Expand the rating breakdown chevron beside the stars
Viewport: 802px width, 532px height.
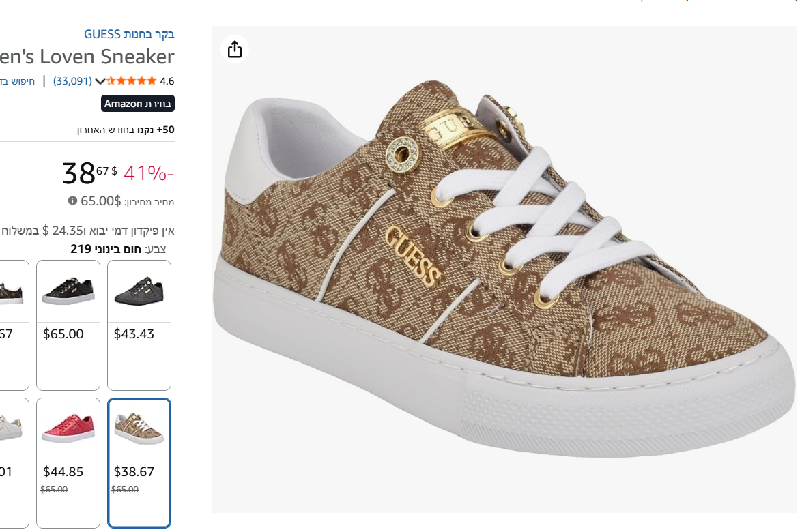pyautogui.click(x=100, y=81)
